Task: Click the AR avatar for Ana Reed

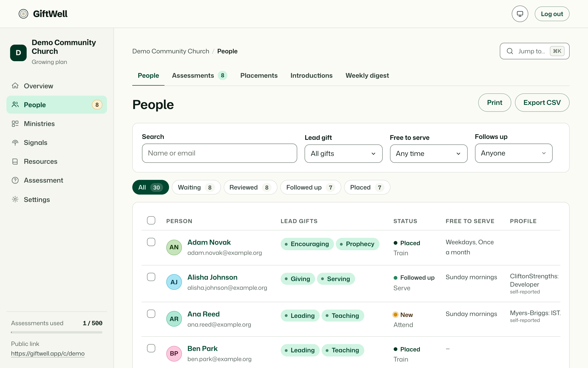Action: [x=174, y=319]
